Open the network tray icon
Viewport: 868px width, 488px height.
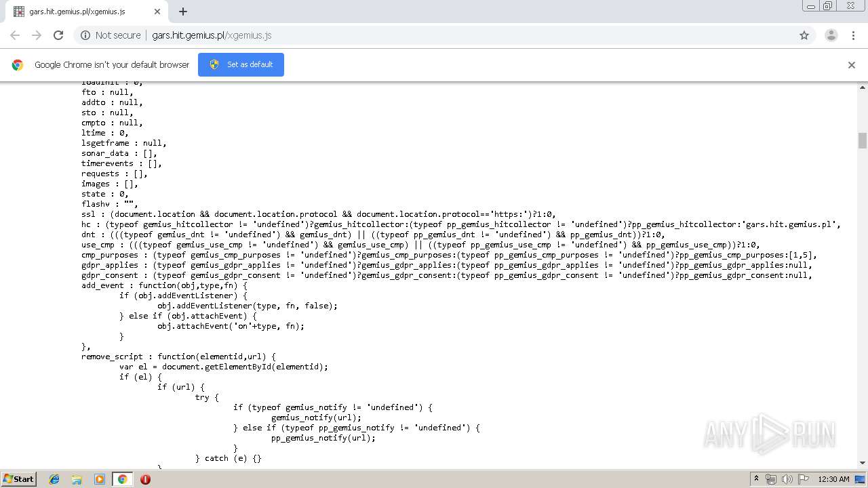(771, 479)
